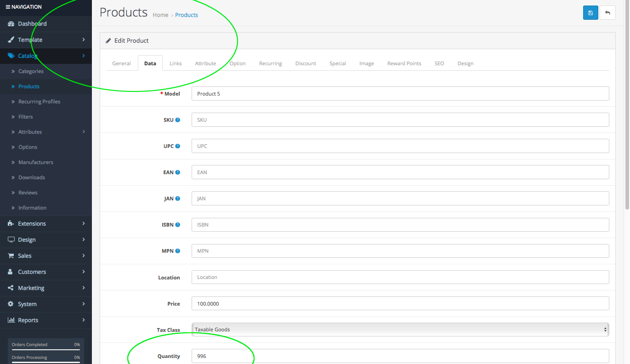The height and width of the screenshot is (364, 630).
Task: Expand the Customers menu chevron
Action: click(84, 272)
